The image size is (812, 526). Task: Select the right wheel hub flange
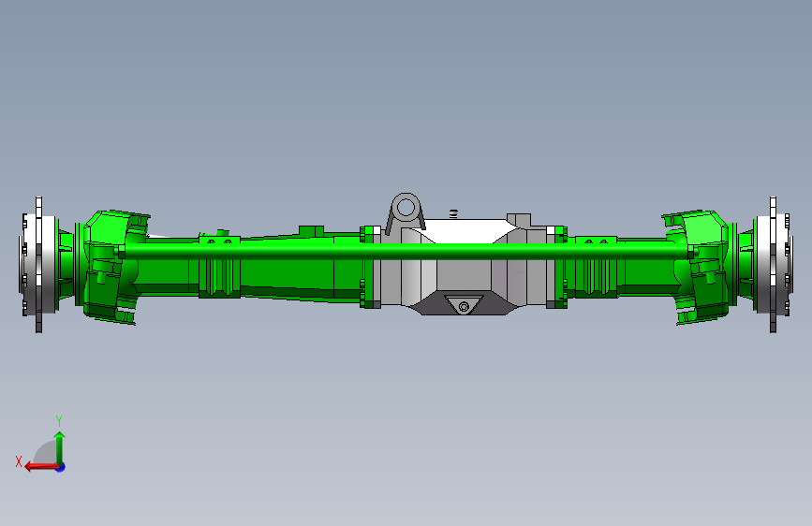click(773, 265)
